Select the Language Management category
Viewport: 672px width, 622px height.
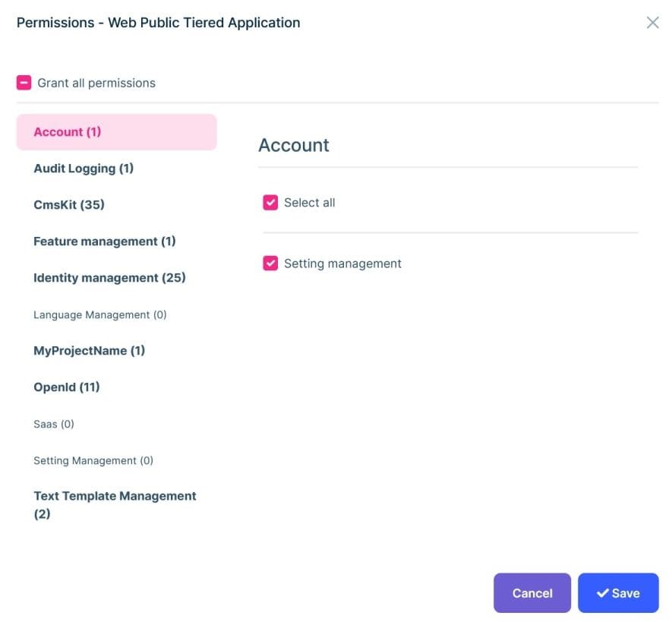99,314
